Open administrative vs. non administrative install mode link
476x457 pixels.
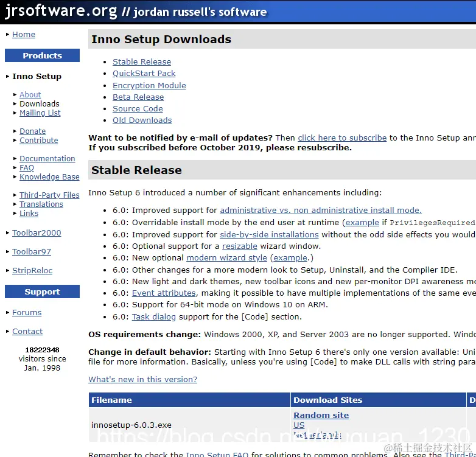click(321, 211)
